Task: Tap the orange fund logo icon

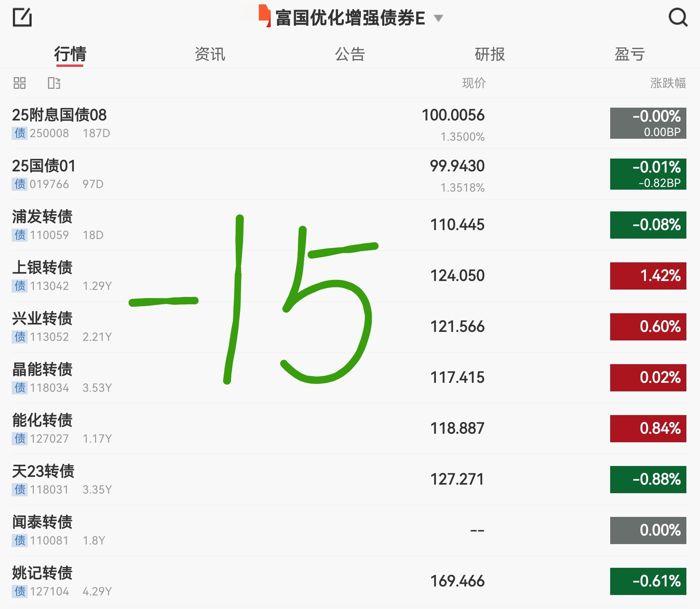Action: (x=264, y=16)
